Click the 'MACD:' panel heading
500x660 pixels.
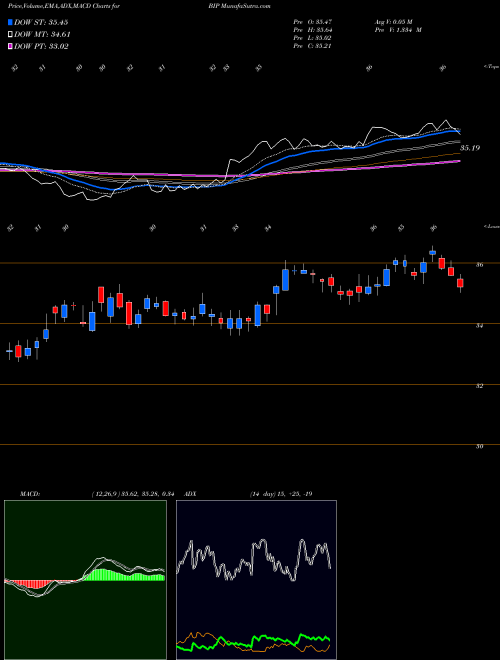[x=30, y=494]
